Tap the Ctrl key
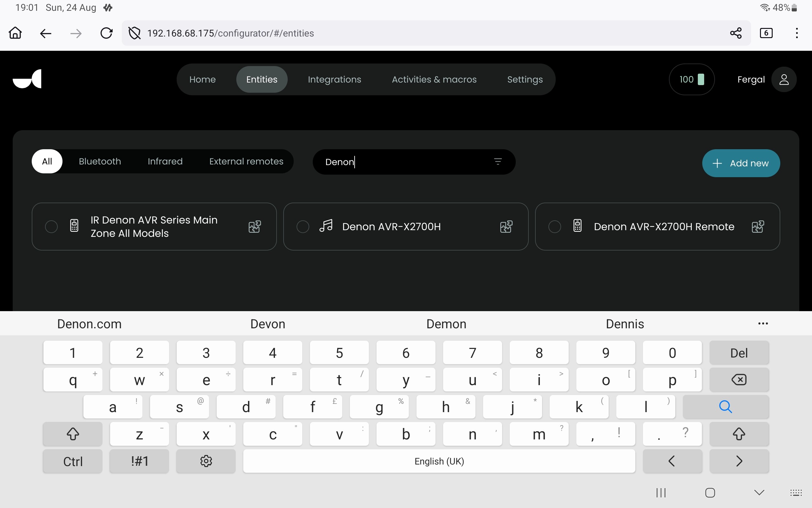 click(x=73, y=461)
